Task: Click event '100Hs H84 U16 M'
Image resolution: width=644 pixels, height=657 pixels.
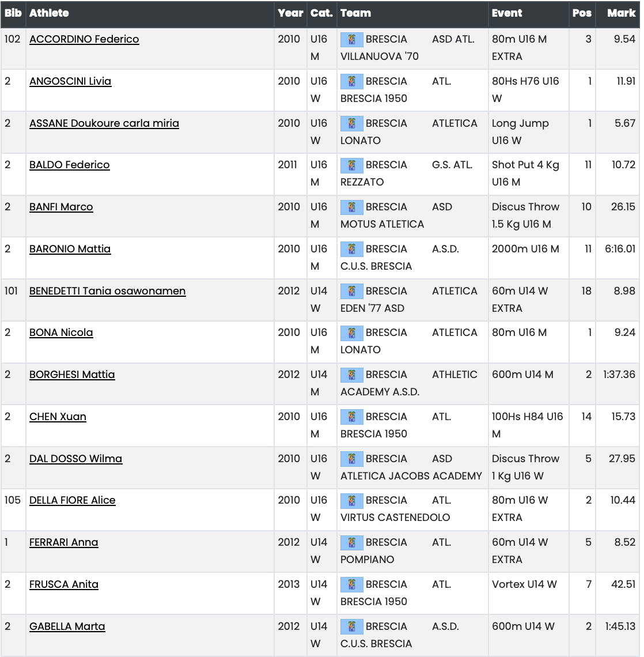Action: click(x=527, y=425)
